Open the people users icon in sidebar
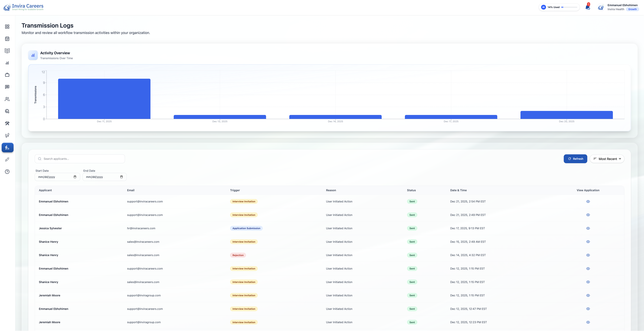The width and height of the screenshot is (644, 331). click(x=7, y=99)
